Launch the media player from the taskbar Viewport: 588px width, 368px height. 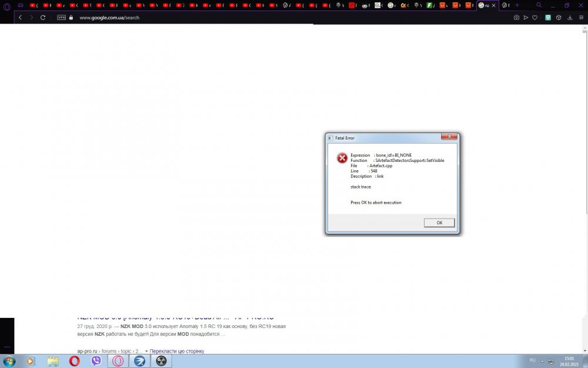pos(31,362)
